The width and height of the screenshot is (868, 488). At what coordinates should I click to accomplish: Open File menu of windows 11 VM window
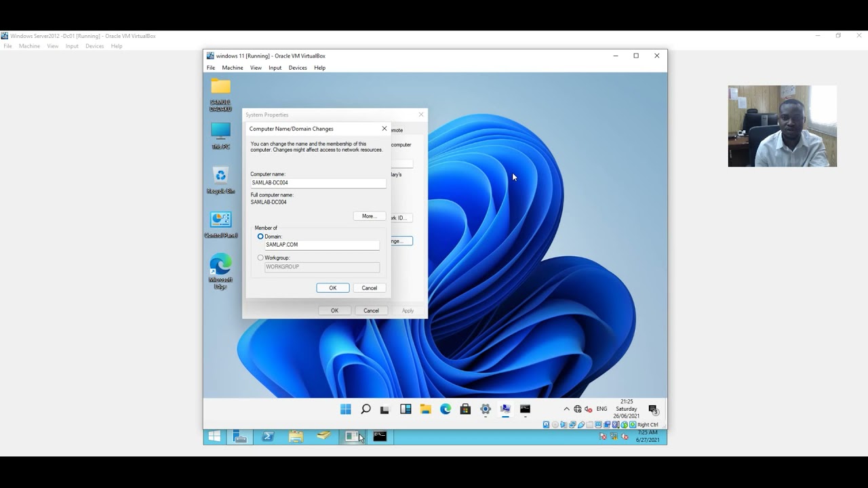tap(211, 68)
